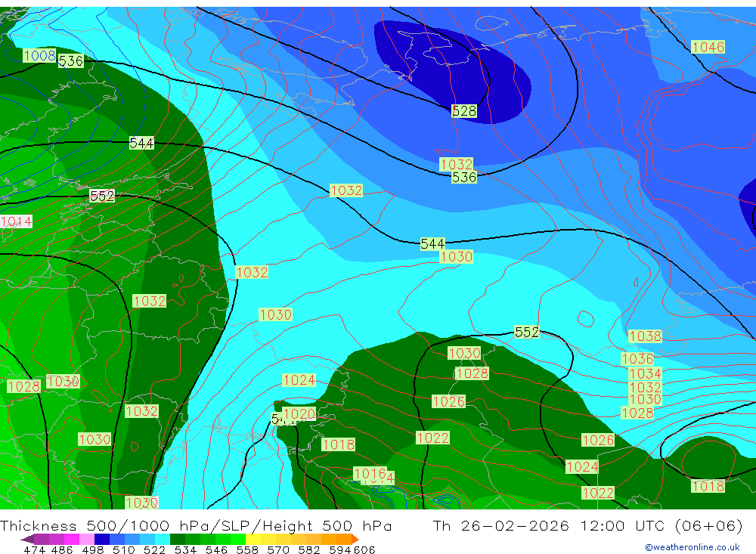Click the '1018' label beside '1020'
756x554 pixels.
[x=339, y=444]
